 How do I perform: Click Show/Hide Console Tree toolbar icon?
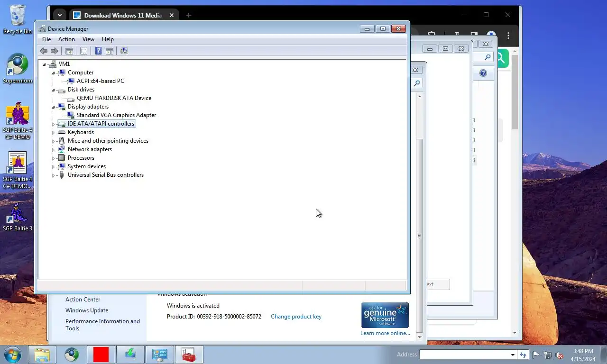tap(69, 51)
